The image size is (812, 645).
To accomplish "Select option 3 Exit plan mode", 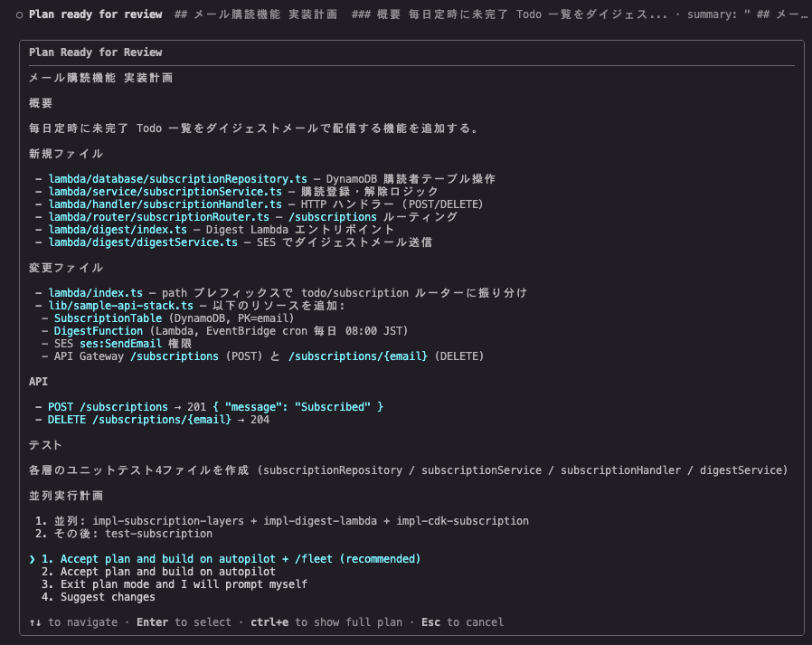I will (x=174, y=583).
